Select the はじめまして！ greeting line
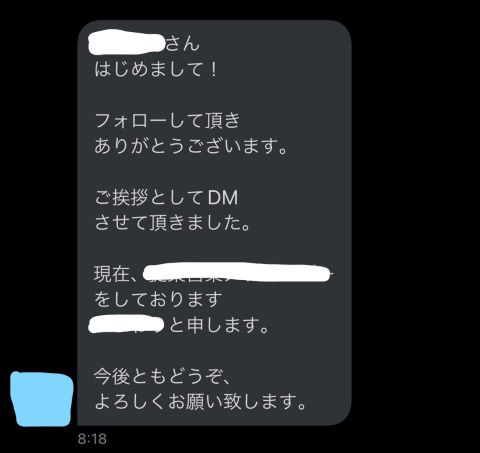This screenshot has height=453, width=480. coord(156,70)
